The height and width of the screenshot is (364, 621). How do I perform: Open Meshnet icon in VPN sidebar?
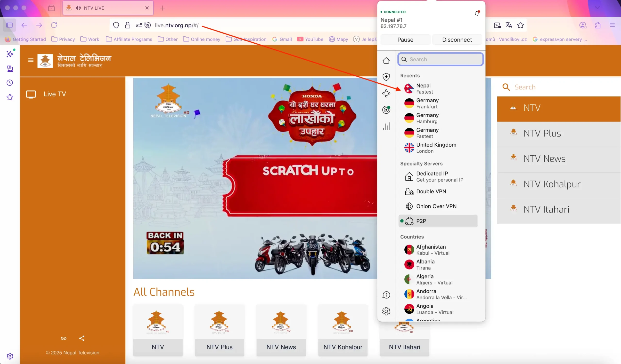(x=386, y=93)
